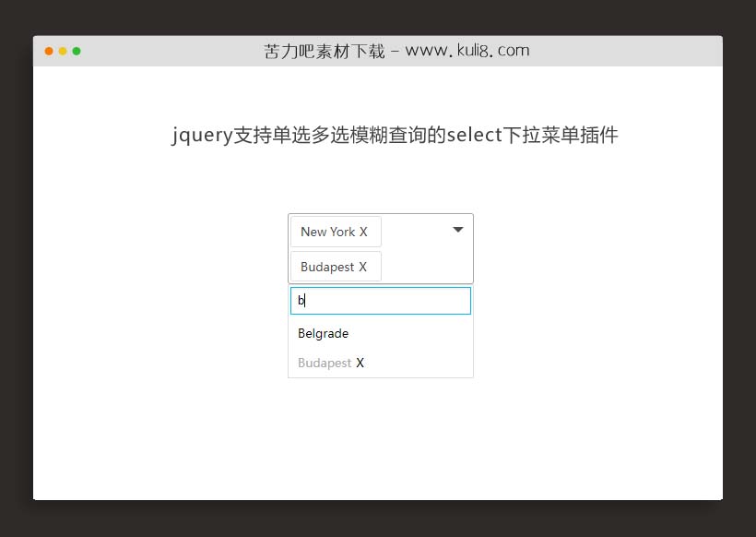Screen dimensions: 756x537
Task: Click the text cursor in the search box
Action: (302, 300)
